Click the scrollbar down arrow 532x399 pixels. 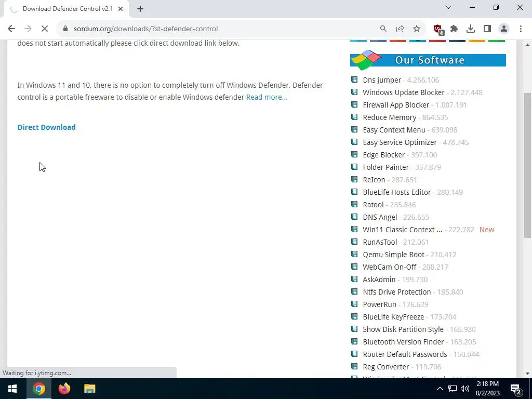[528, 374]
